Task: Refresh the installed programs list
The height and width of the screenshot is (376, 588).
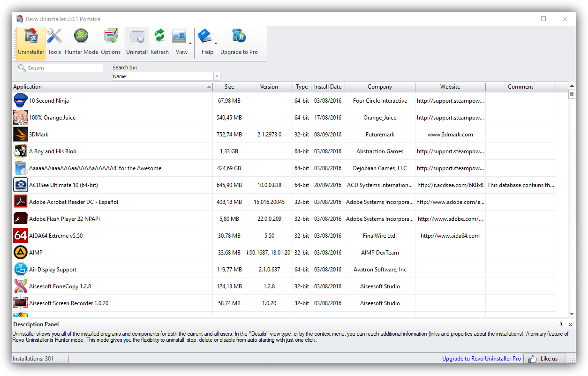Action: tap(159, 43)
